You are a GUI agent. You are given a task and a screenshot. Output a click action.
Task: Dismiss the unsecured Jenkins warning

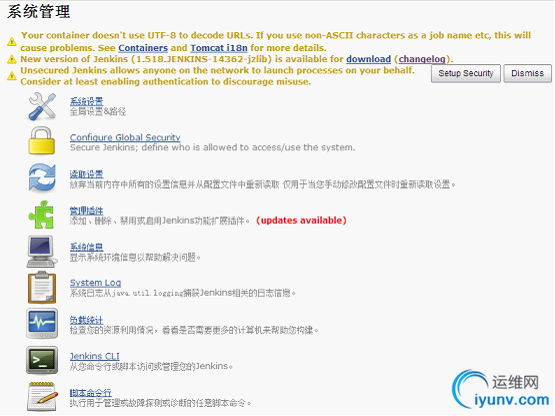coord(527,73)
